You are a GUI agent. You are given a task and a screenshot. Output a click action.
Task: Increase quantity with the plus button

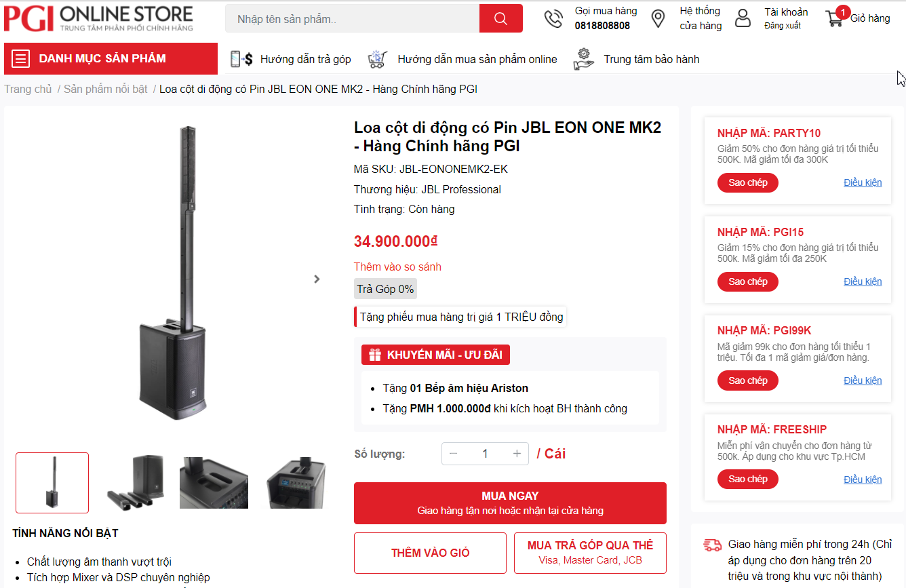[x=517, y=454]
